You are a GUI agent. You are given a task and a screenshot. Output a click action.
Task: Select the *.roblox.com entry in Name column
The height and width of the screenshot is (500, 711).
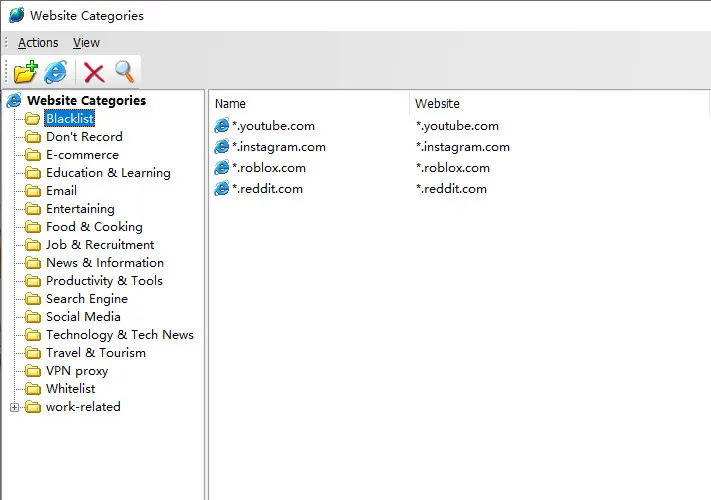(x=269, y=168)
